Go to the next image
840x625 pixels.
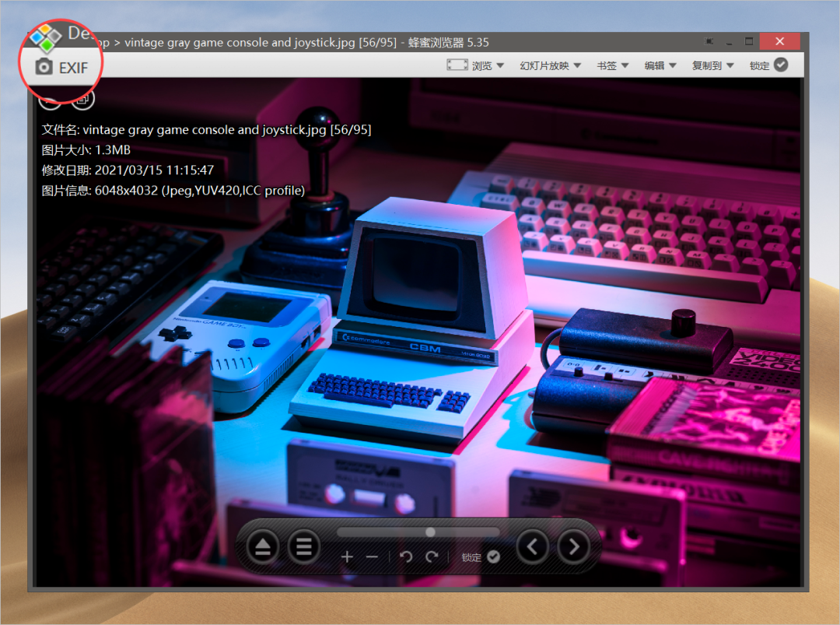coord(574,547)
